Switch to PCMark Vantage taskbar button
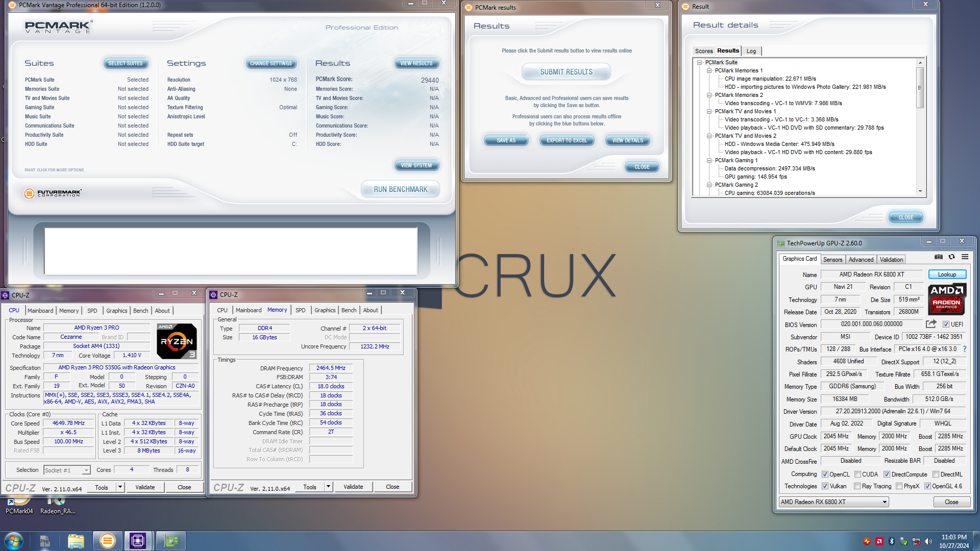Image resolution: width=980 pixels, height=551 pixels. [x=107, y=541]
